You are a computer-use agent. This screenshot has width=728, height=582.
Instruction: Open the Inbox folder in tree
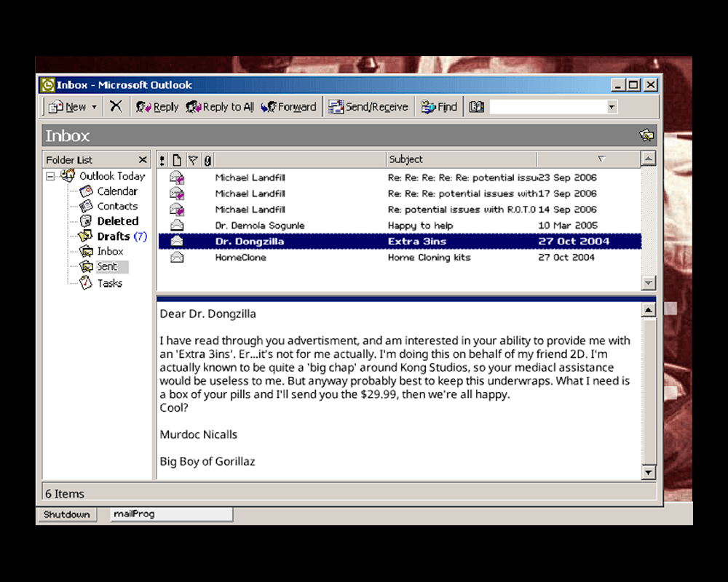coord(110,251)
